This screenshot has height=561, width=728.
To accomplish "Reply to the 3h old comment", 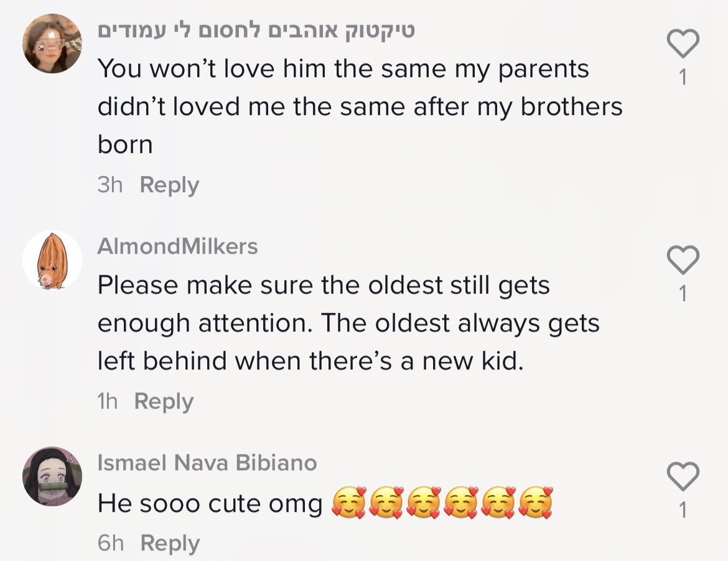I will point(169,185).
